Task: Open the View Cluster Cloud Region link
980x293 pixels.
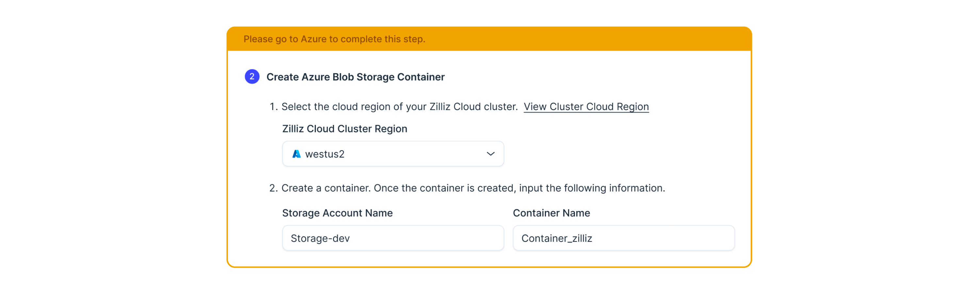Action: (586, 106)
